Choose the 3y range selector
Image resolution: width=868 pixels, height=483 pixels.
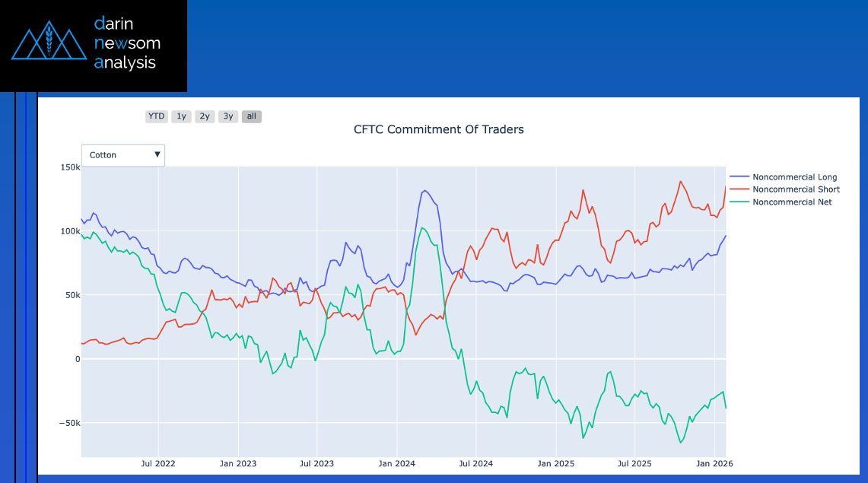[x=228, y=116]
